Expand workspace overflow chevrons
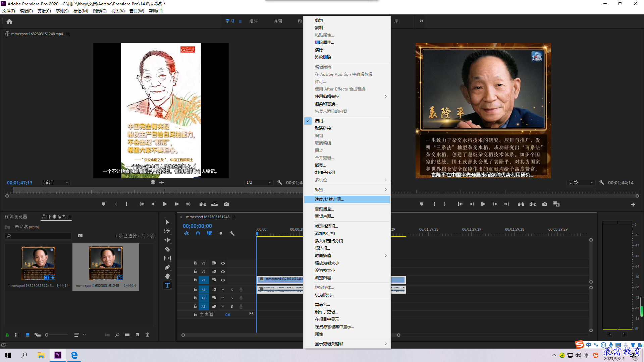The width and height of the screenshot is (644, 362). tap(421, 21)
